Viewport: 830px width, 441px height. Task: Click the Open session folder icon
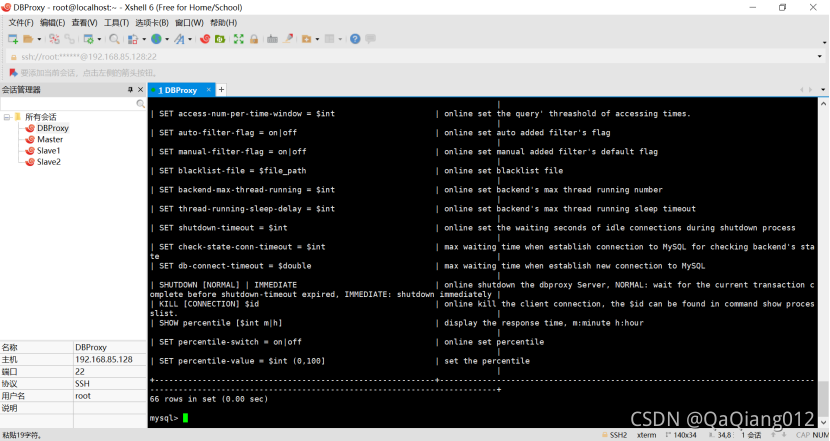pos(28,39)
